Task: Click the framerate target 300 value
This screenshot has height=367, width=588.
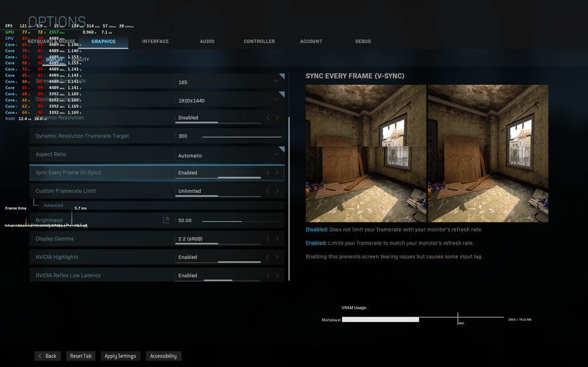Action: tap(182, 136)
